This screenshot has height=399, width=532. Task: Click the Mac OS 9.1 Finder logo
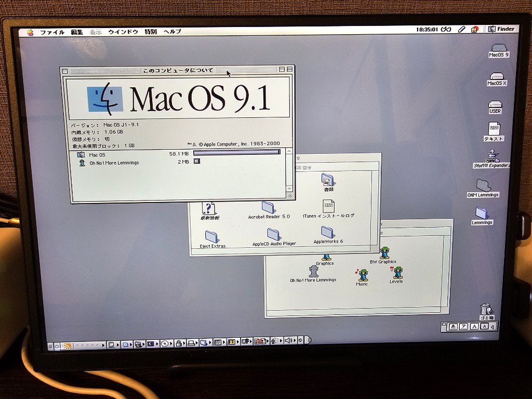click(105, 99)
